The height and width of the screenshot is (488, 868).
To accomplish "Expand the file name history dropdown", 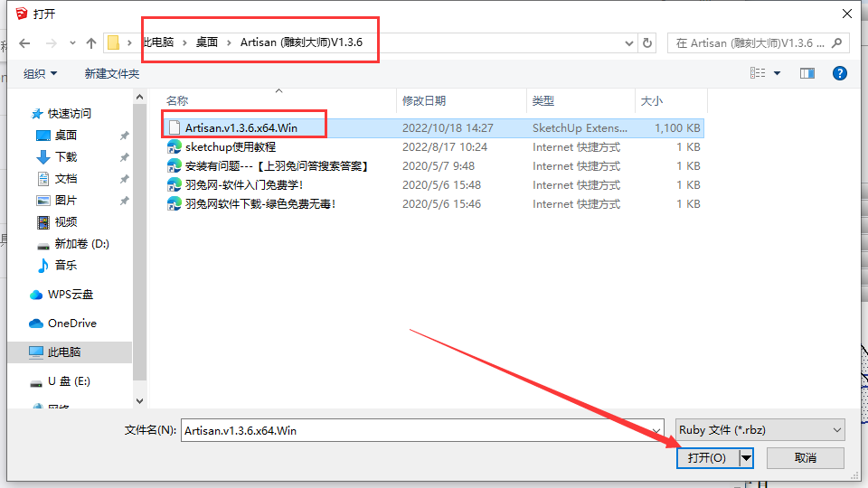I will (x=656, y=431).
